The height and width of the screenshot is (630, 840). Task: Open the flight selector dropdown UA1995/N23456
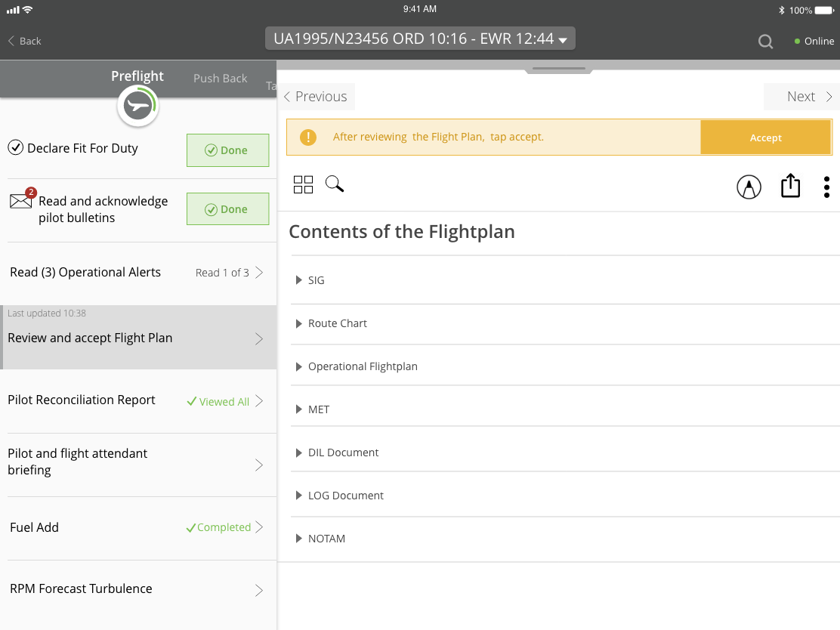(x=420, y=39)
